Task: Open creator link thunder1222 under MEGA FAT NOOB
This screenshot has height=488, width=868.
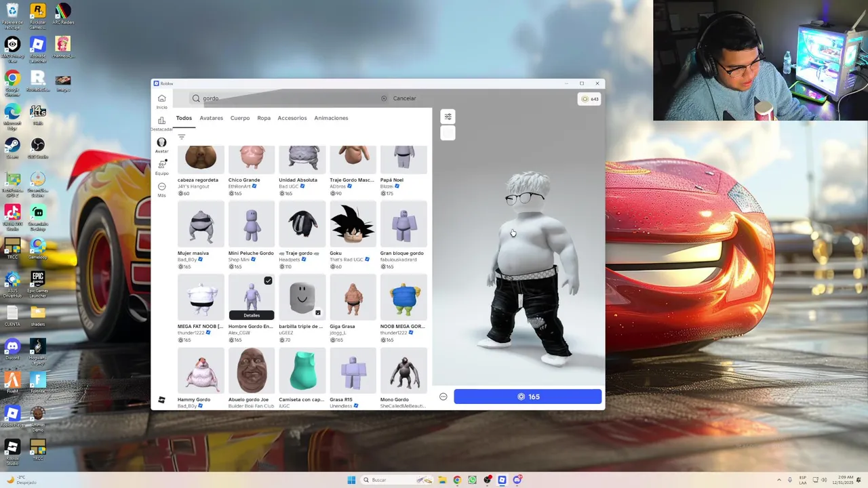Action: 191,333
